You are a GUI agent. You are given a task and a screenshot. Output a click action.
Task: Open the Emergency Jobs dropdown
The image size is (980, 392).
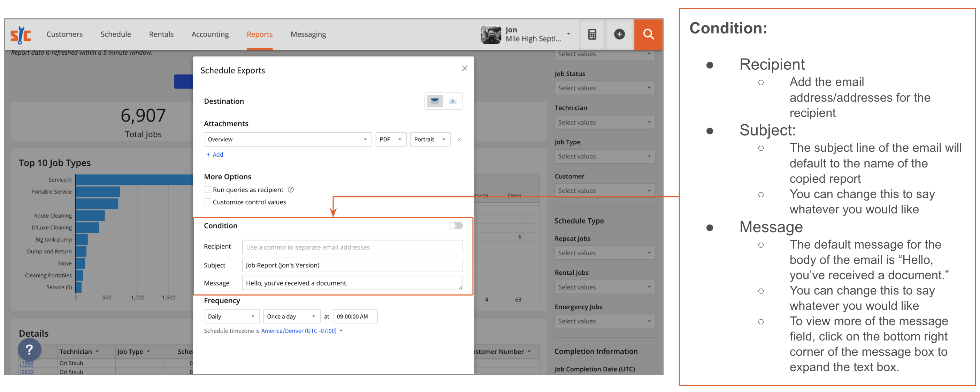(605, 322)
